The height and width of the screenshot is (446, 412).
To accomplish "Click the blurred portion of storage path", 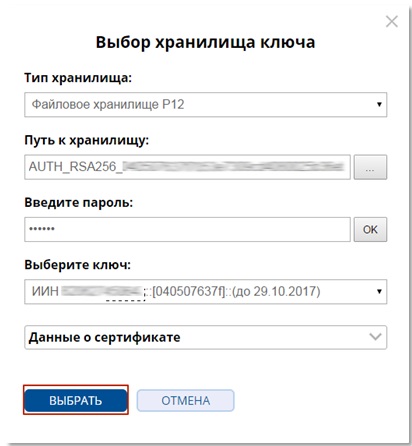I will pyautogui.click(x=233, y=166).
